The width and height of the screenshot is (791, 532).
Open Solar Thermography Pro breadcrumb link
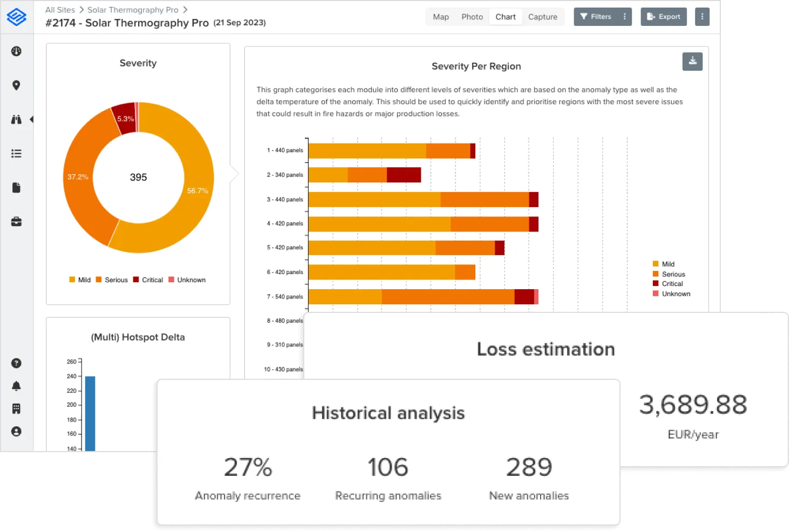coord(133,10)
